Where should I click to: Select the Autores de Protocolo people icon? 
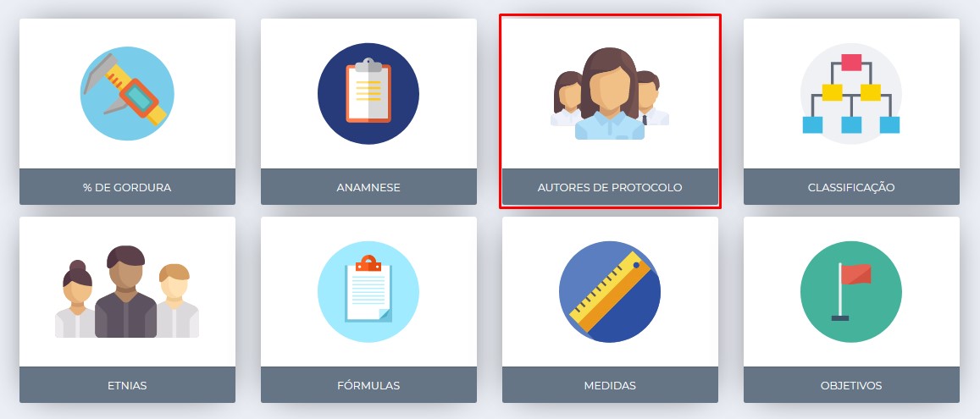[x=609, y=94]
